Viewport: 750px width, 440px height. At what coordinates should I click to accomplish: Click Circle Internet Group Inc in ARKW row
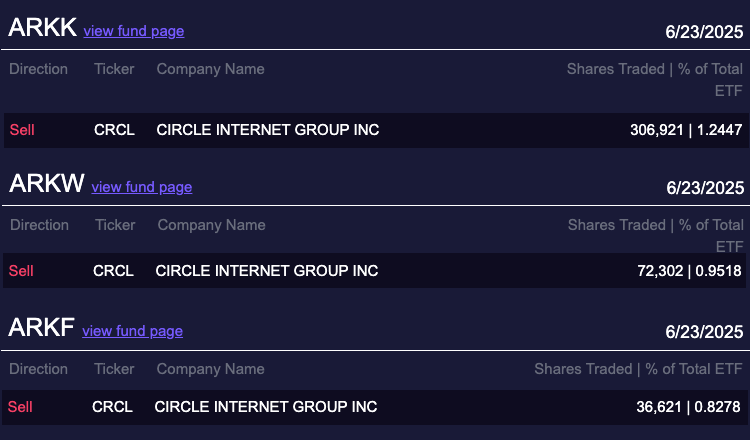267,270
